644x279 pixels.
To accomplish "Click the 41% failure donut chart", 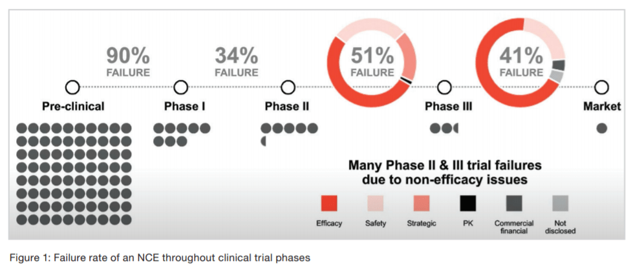I will coord(521,63).
